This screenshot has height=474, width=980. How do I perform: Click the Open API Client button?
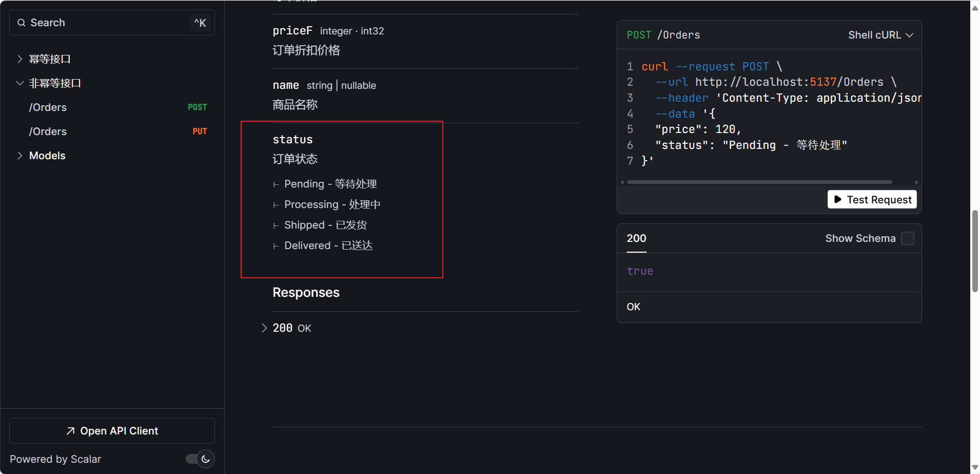pyautogui.click(x=112, y=431)
